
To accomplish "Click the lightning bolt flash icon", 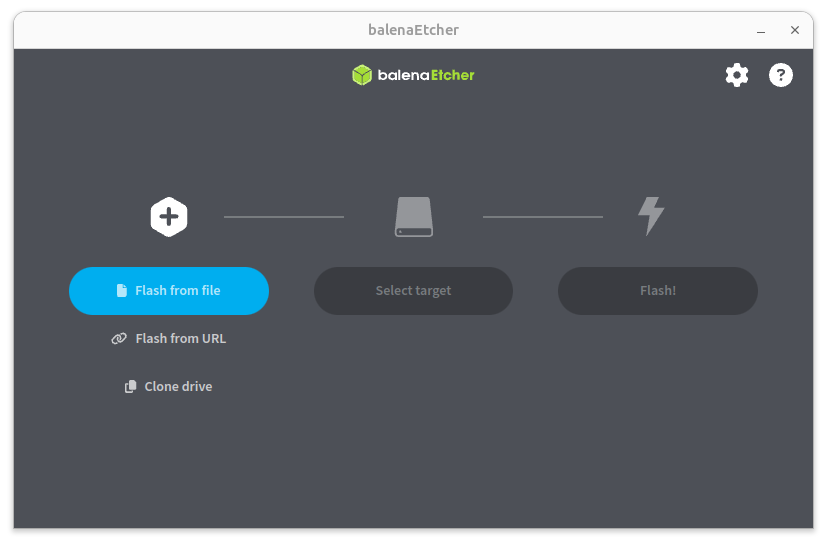I will [x=651, y=216].
